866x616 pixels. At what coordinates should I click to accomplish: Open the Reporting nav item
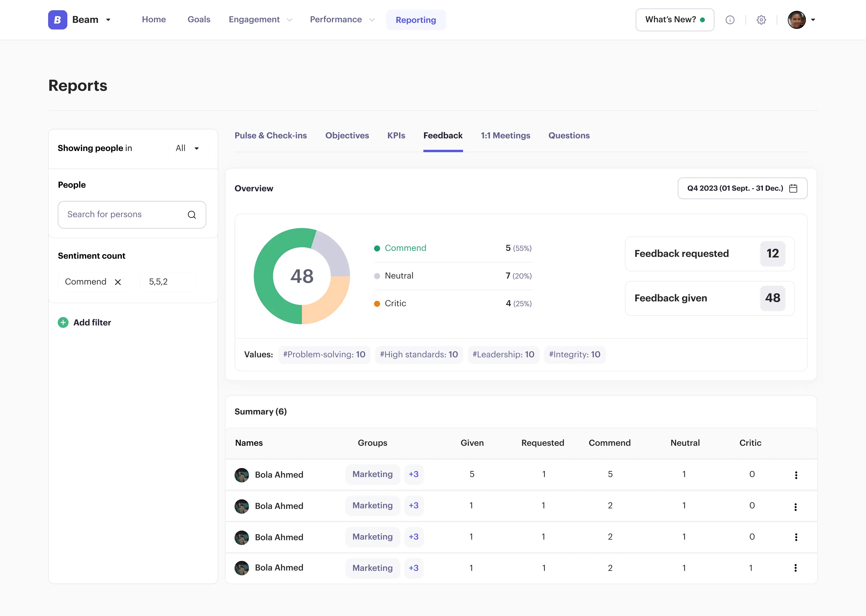tap(416, 20)
